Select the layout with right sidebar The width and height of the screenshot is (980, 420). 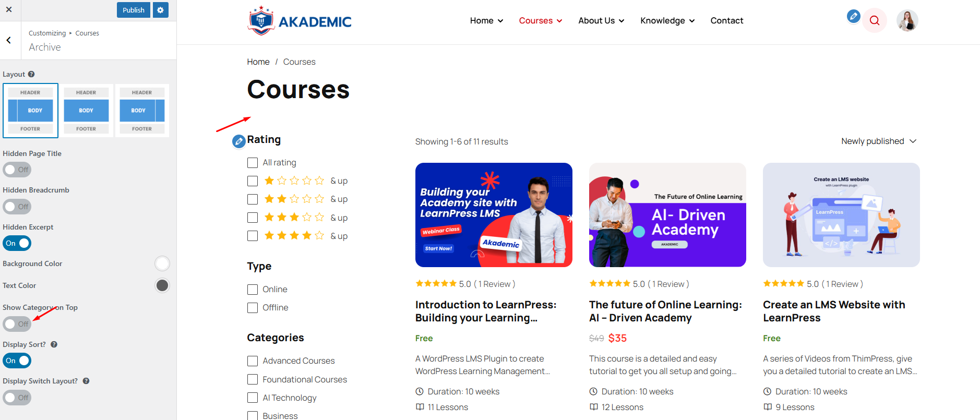tap(141, 111)
